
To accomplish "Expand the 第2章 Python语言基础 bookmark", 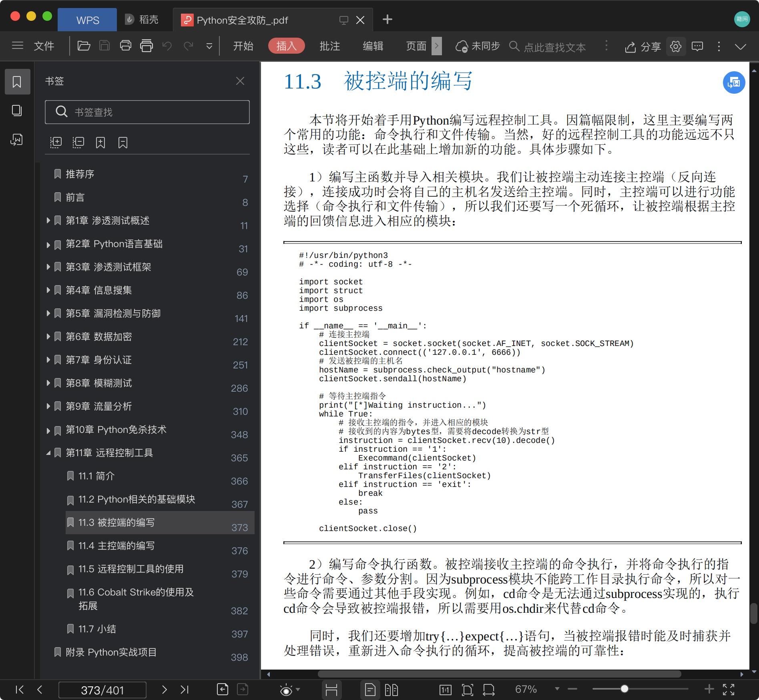I will [x=48, y=244].
